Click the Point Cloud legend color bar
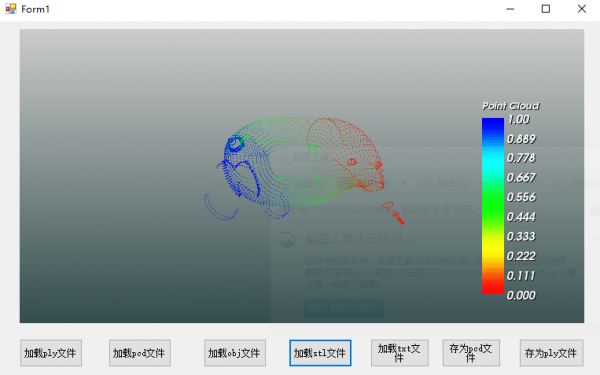The width and height of the screenshot is (600, 375). click(493, 206)
